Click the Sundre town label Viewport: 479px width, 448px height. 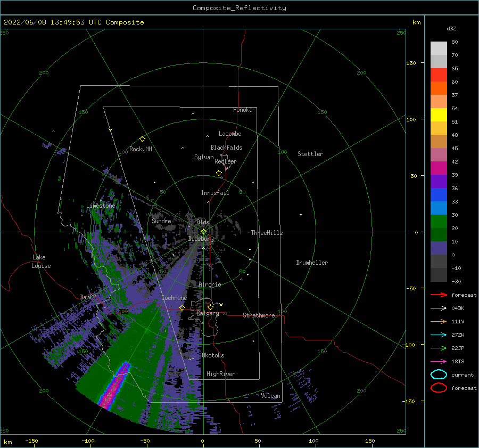(162, 221)
